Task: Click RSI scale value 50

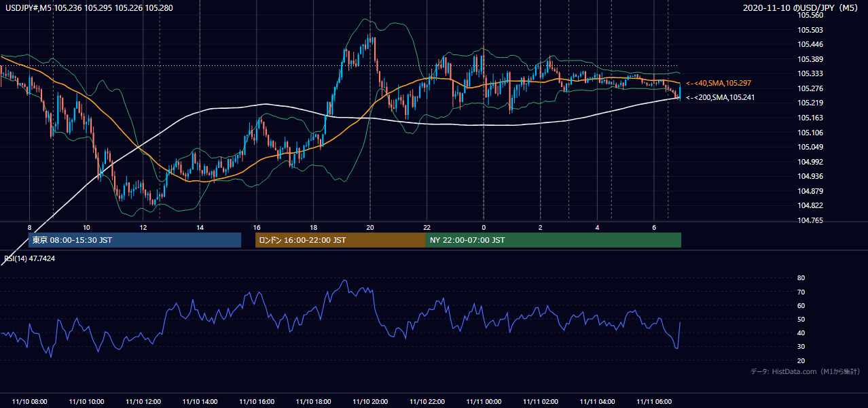Action: (x=801, y=320)
